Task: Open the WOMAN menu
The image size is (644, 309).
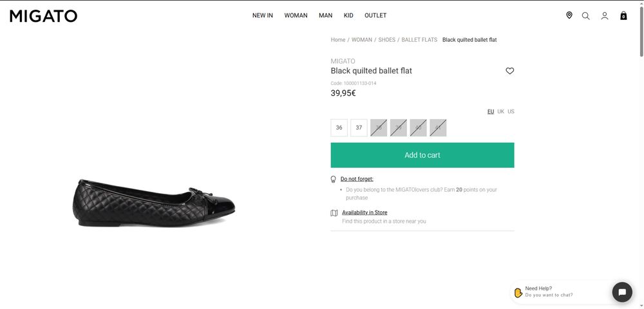Action: (x=296, y=15)
